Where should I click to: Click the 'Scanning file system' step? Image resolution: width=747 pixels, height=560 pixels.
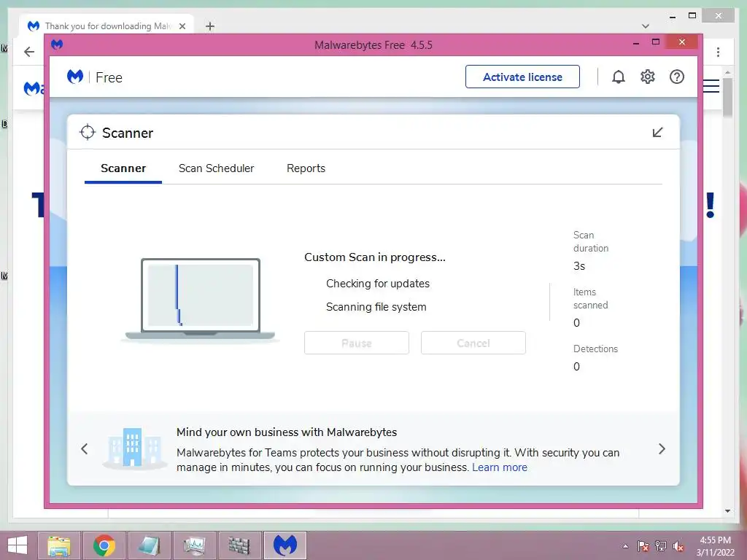pos(376,307)
